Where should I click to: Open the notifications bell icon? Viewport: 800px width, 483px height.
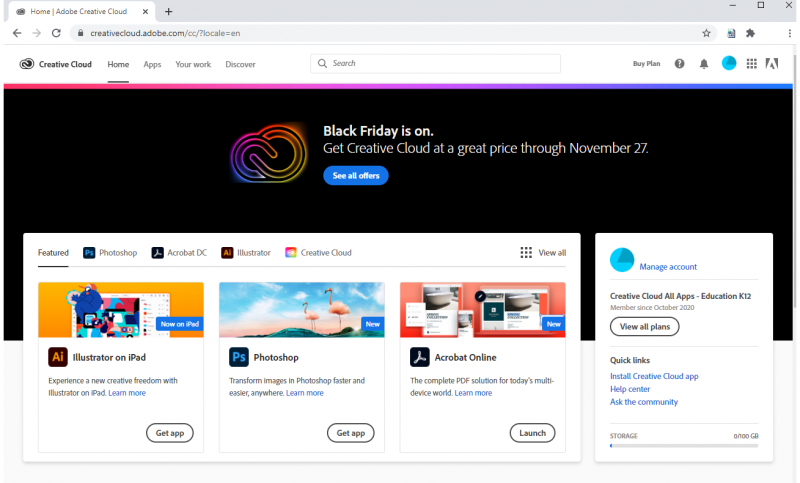click(x=704, y=64)
